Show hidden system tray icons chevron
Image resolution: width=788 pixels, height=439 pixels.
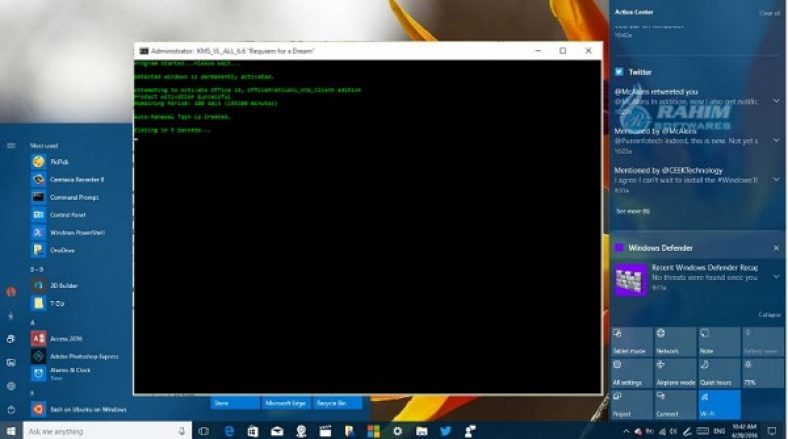point(626,431)
